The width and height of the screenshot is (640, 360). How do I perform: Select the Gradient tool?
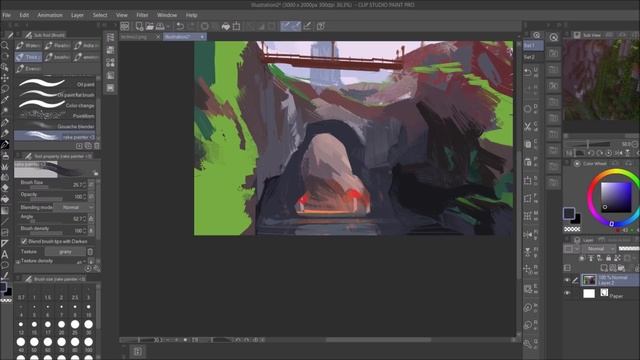[x=5, y=211]
